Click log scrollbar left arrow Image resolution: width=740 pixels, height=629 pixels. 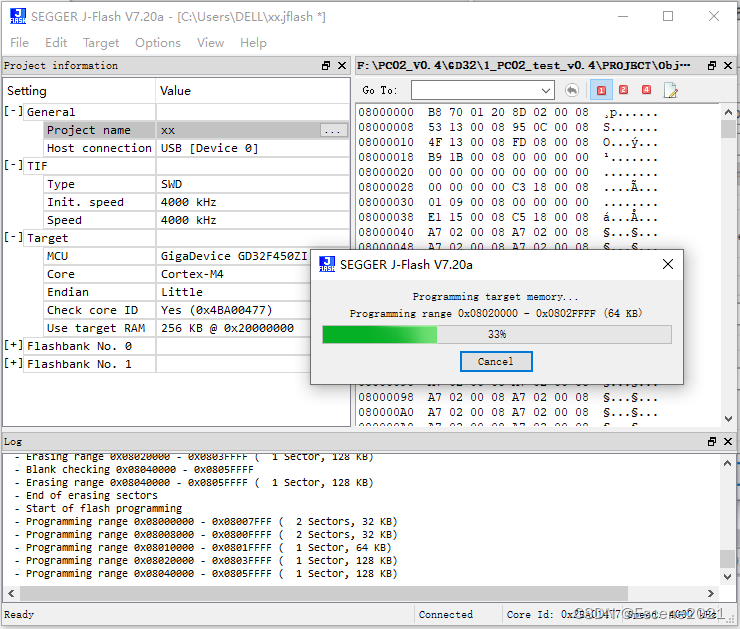[11, 593]
